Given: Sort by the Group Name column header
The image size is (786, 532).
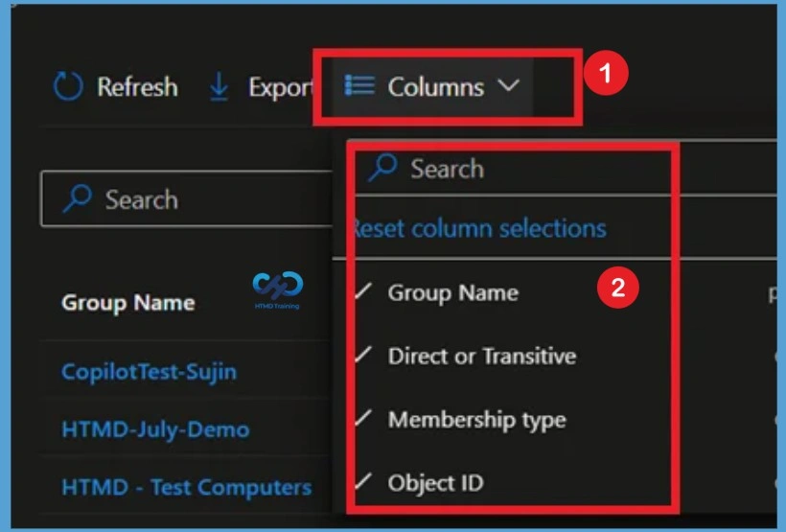Looking at the screenshot, I should [127, 303].
